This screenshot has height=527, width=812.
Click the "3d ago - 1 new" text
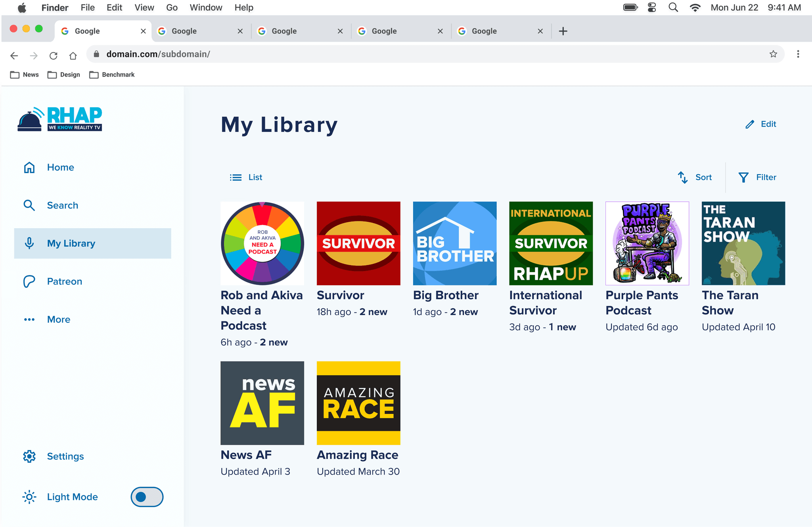coord(543,327)
